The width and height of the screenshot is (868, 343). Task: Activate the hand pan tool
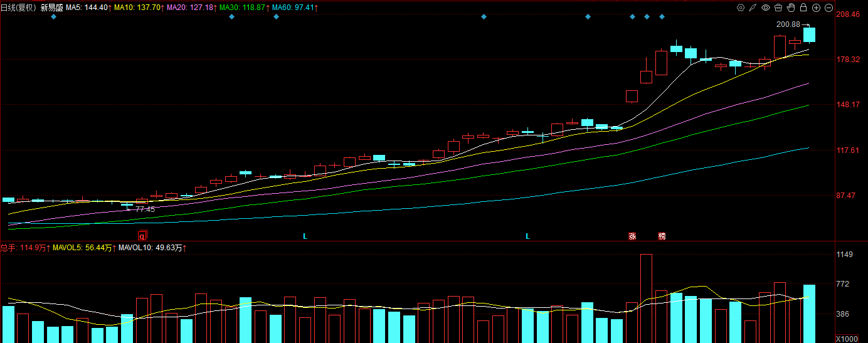pyautogui.click(x=791, y=8)
